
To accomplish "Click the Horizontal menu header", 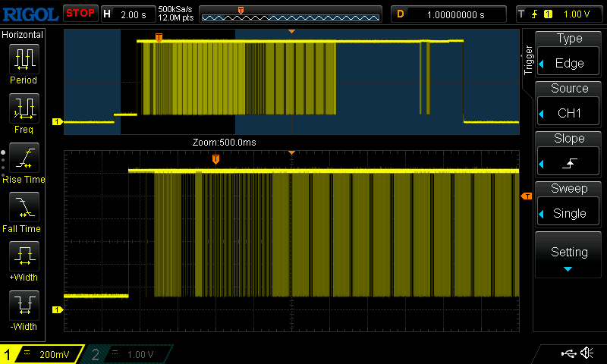I will pos(23,35).
